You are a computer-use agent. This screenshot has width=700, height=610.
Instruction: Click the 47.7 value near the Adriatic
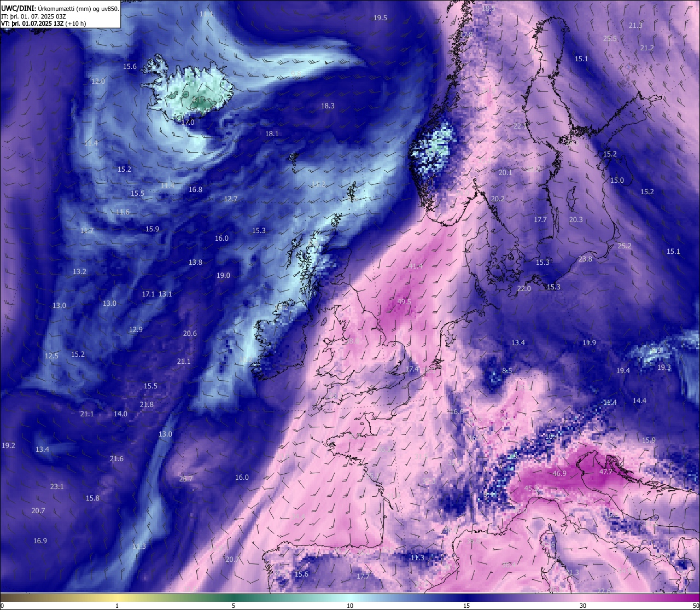(606, 471)
